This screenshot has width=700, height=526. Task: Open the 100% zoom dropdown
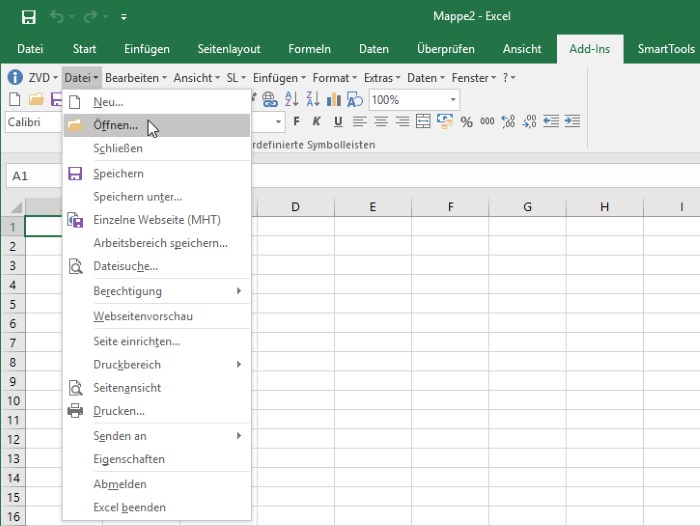click(x=453, y=100)
